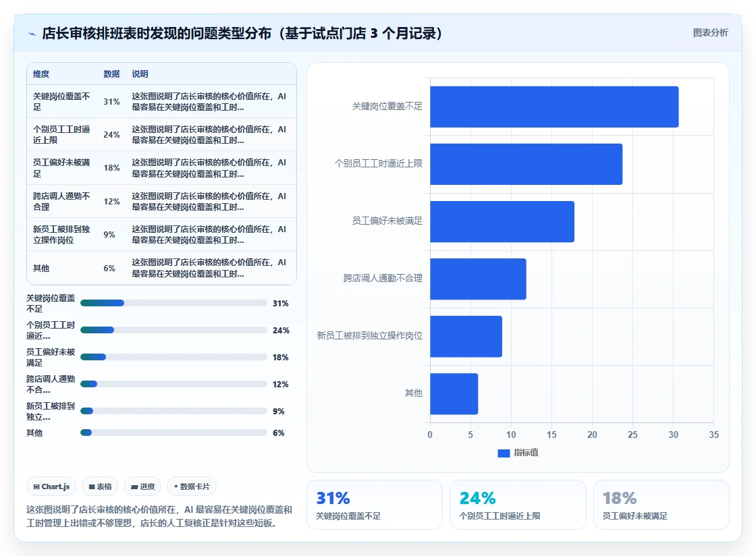Click the Chart.js tag chip

click(51, 486)
